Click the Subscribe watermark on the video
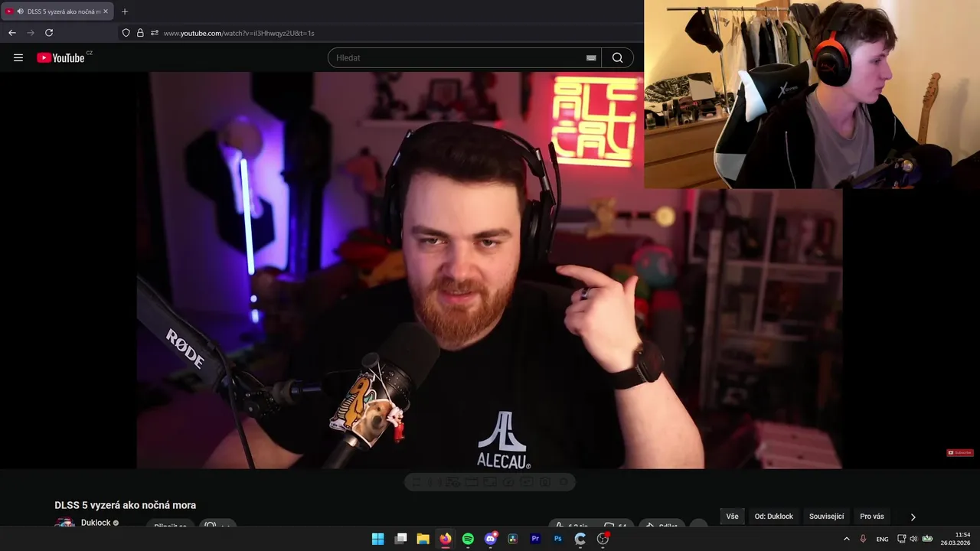The image size is (980, 551). pos(960,452)
